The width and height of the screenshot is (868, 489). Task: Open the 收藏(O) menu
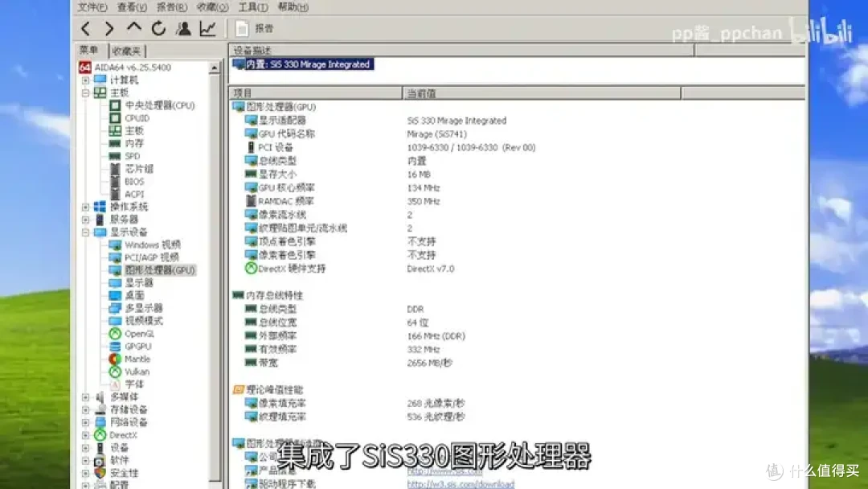(x=212, y=7)
